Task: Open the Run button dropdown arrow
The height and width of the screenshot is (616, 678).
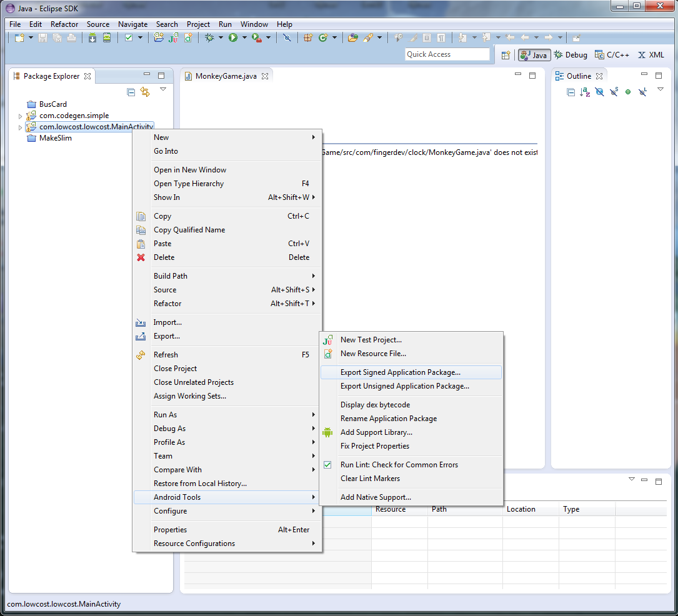Action: click(244, 38)
